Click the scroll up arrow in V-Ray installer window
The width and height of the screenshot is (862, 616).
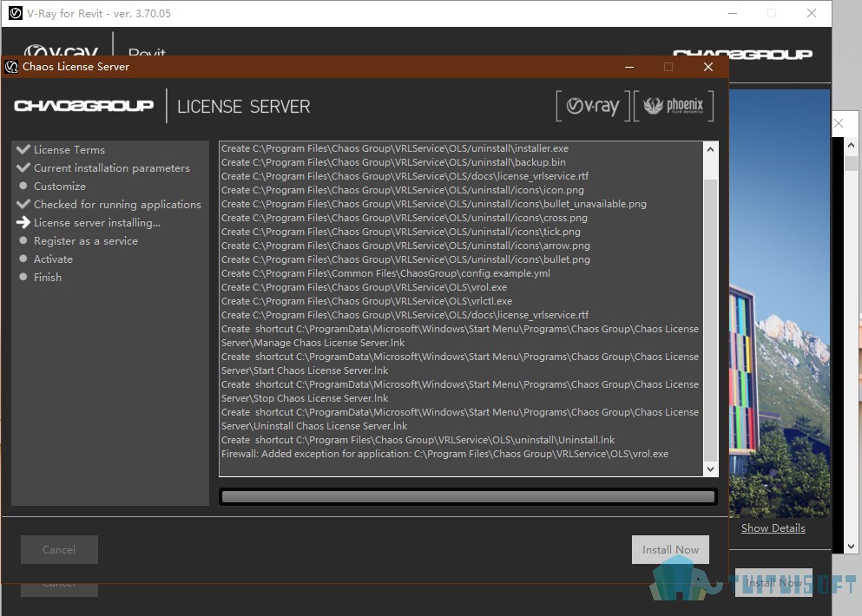click(851, 145)
